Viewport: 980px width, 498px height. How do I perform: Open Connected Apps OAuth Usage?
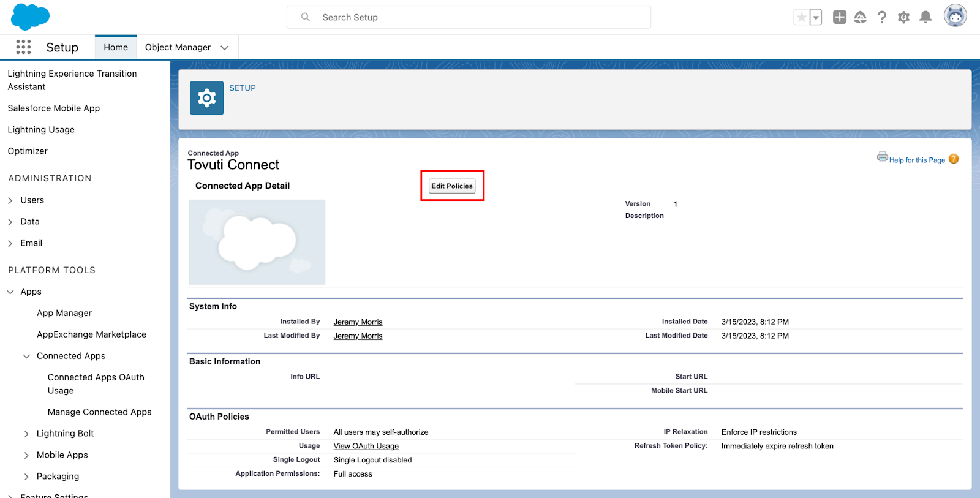click(96, 384)
